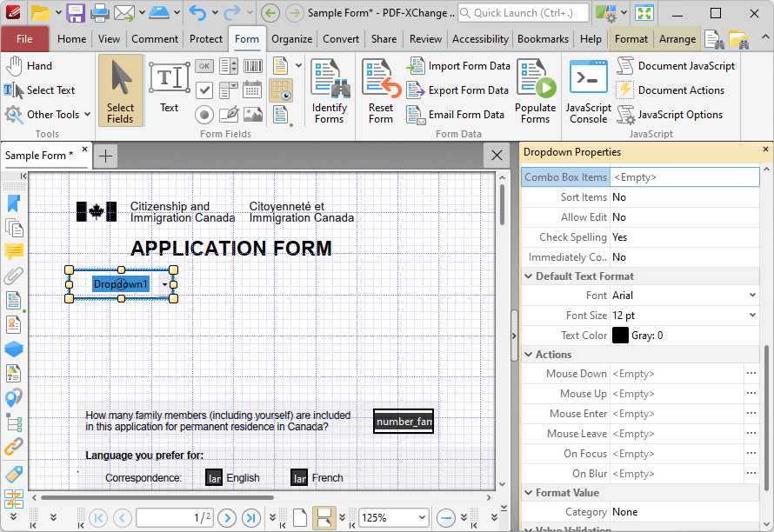Open the Comments pane in the sidebar

tap(14, 252)
